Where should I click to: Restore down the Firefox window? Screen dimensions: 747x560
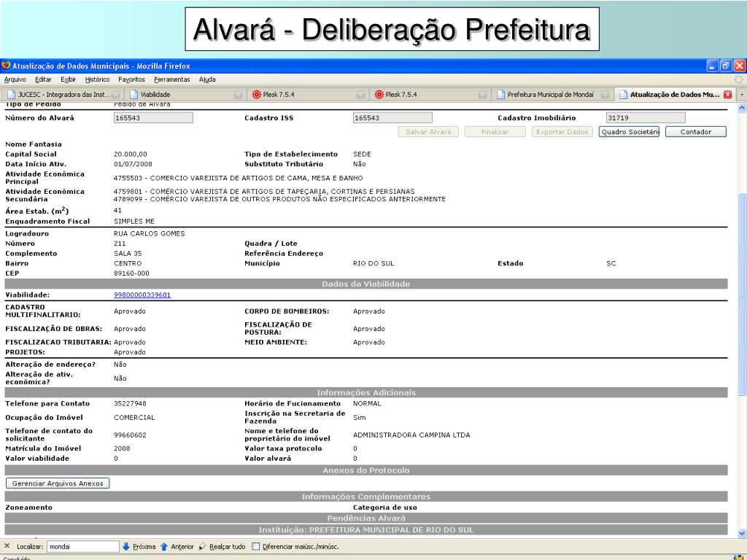726,66
